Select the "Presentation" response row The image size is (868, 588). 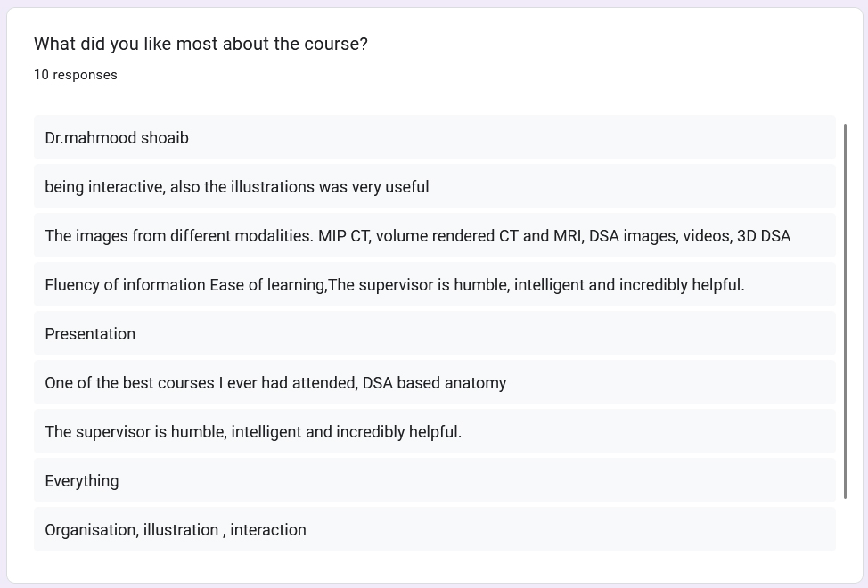(x=90, y=334)
